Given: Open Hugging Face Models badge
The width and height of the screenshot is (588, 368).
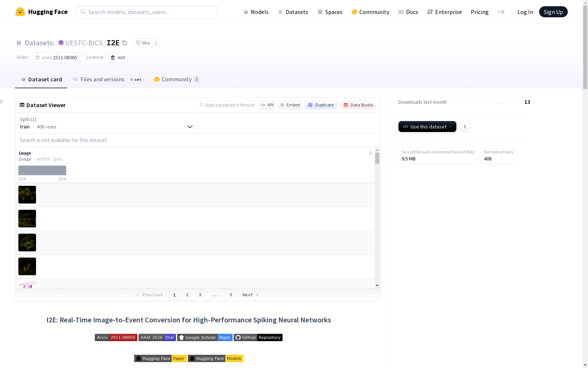Looking at the screenshot, I should (x=215, y=358).
